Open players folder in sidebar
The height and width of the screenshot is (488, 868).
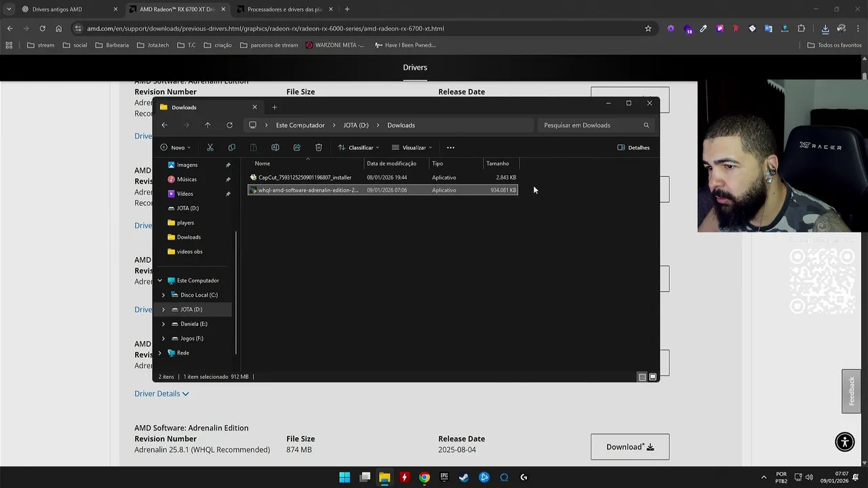pos(185,222)
